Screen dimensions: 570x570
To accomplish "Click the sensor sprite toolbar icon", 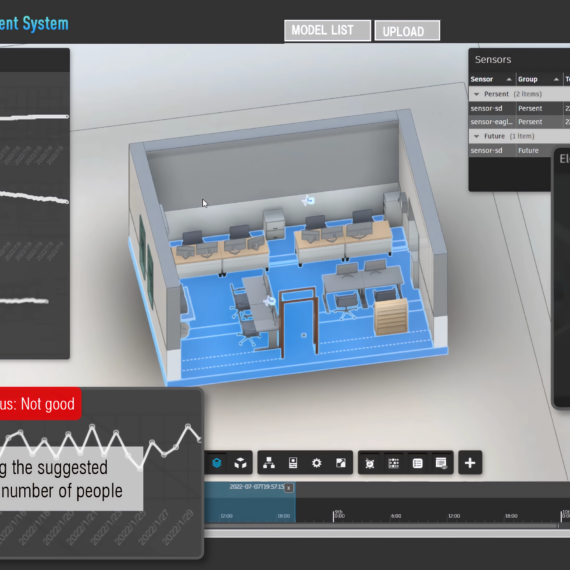I will click(370, 463).
